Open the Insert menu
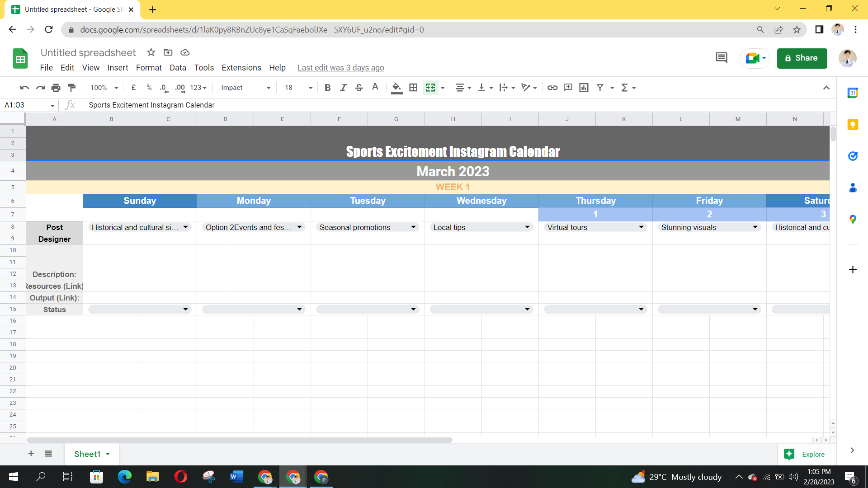Image resolution: width=868 pixels, height=488 pixels. (118, 68)
